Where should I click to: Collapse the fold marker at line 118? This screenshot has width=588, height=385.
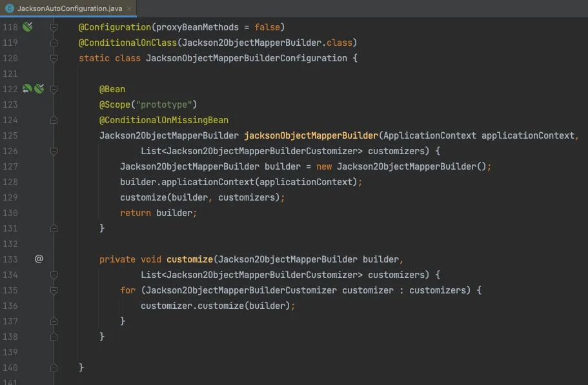54,27
